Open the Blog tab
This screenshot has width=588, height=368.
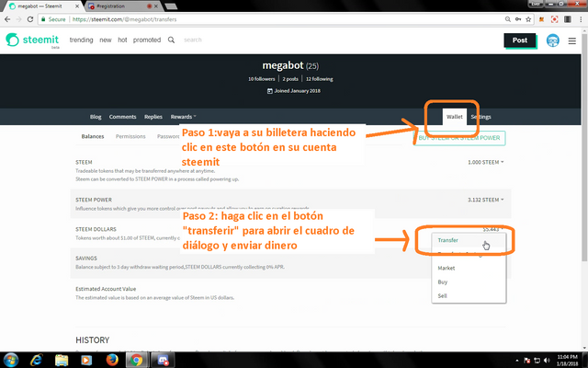96,117
